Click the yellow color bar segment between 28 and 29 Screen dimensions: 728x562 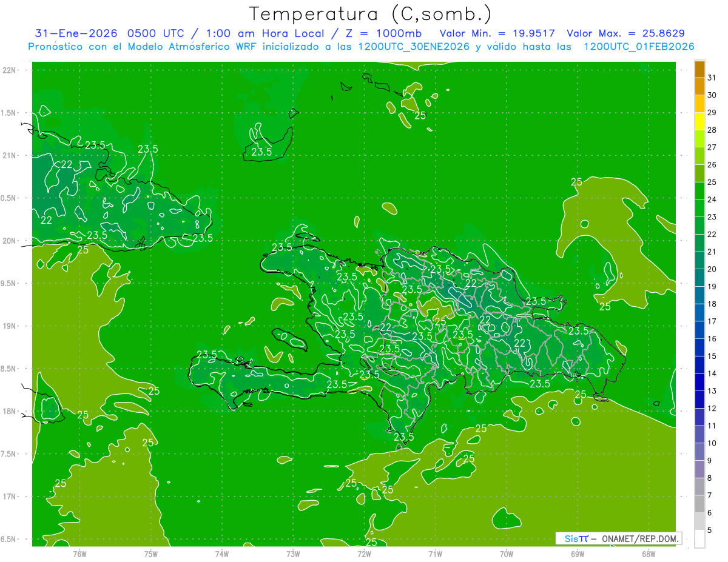click(x=699, y=121)
